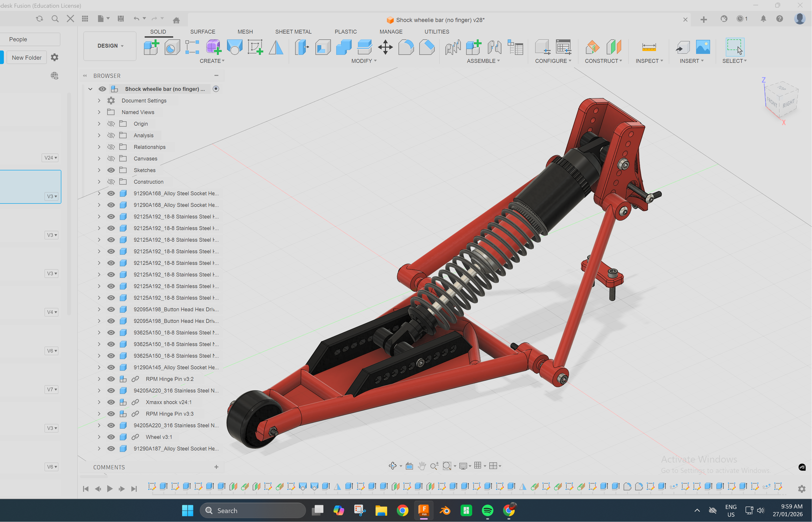Switch to the SURFACE tab
Screen dimensions: 812x522
pos(203,31)
